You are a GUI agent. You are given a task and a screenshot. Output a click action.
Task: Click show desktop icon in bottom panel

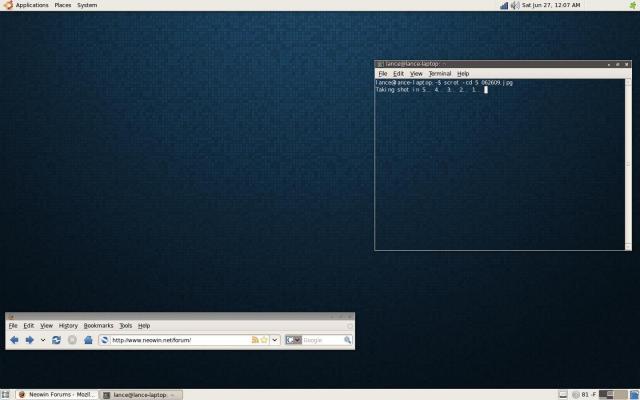pos(5,395)
